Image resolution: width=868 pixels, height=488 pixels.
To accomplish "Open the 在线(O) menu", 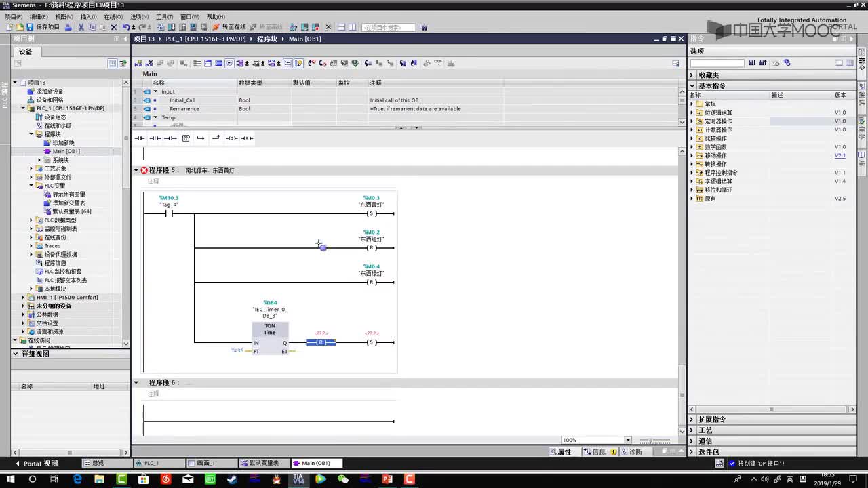I will (113, 17).
